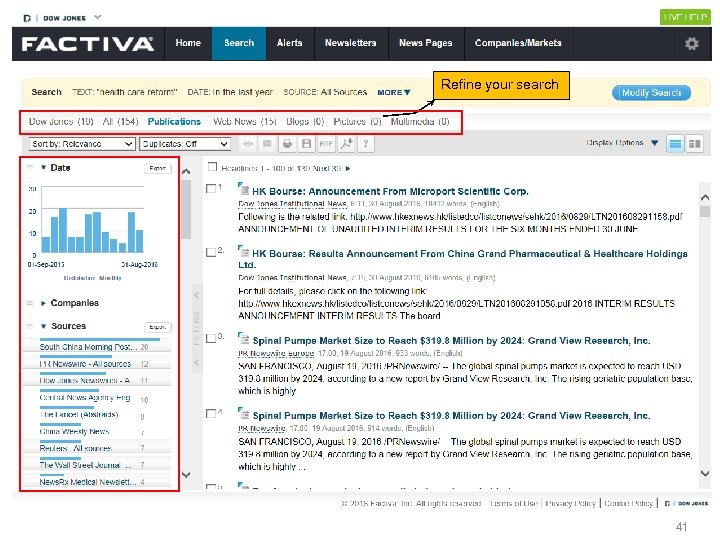Check headline 4 Spinal Pumps checkbox
The height and width of the screenshot is (540, 720).
(211, 414)
